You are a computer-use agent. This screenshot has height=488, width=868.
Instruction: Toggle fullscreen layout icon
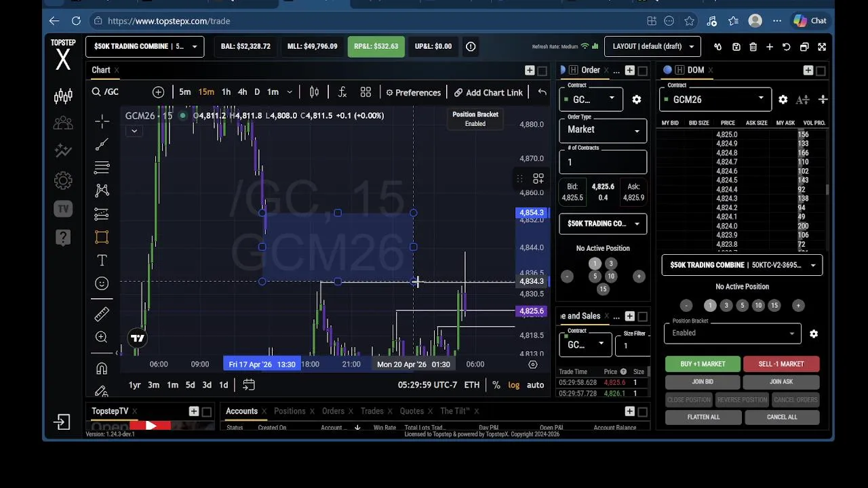click(x=822, y=47)
